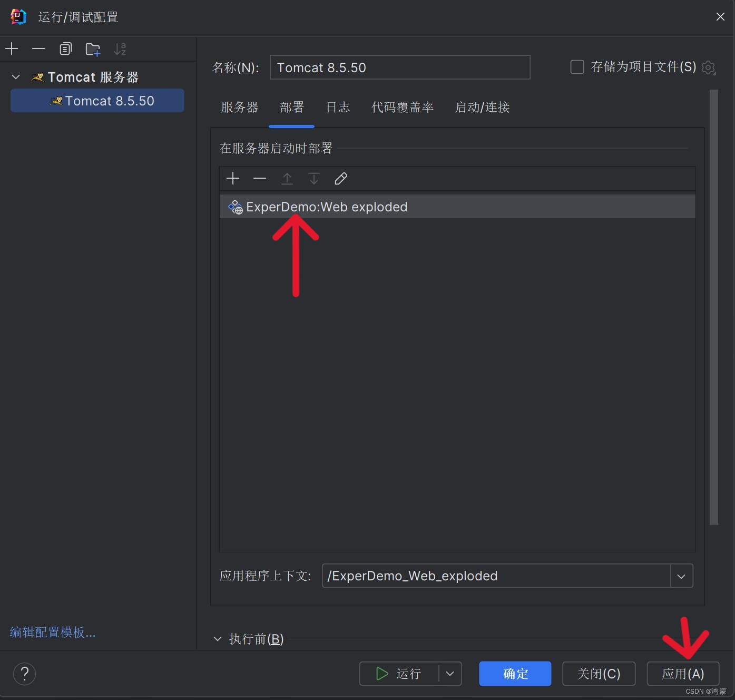735x700 pixels.
Task: Open help with the question mark
Action: 24,674
